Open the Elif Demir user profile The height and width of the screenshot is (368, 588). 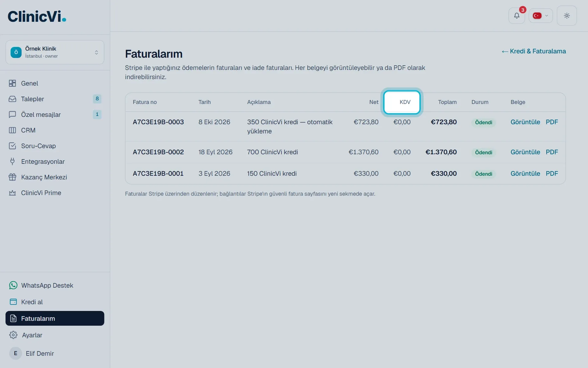tap(55, 354)
